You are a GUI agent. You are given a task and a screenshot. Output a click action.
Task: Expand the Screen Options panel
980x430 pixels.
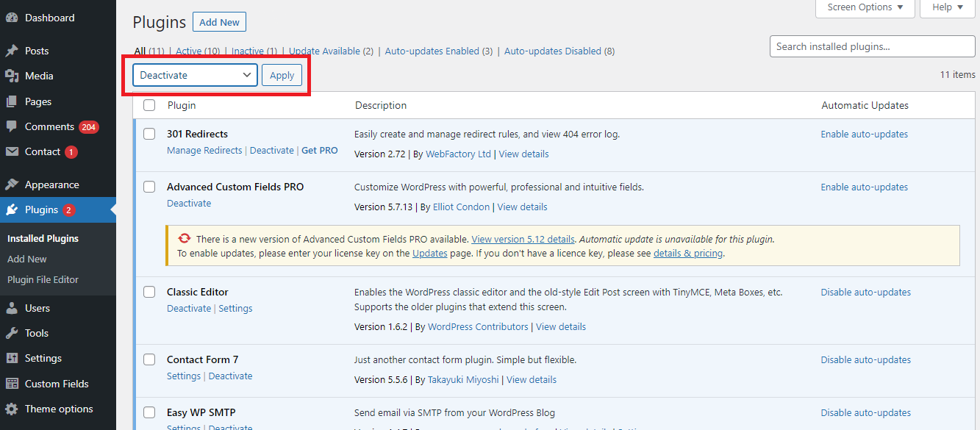(x=865, y=7)
